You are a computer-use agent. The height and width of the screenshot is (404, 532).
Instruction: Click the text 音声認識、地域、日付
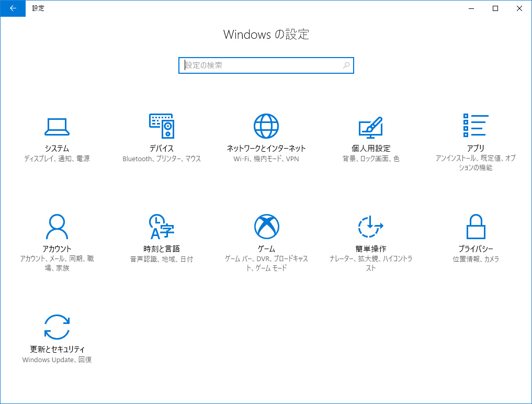162,259
